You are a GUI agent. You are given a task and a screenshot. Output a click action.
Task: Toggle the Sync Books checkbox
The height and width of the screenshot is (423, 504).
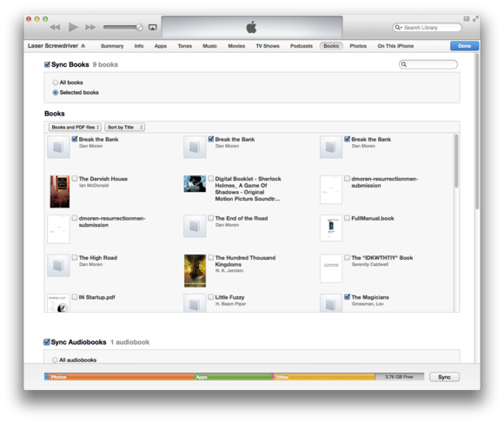(x=47, y=64)
